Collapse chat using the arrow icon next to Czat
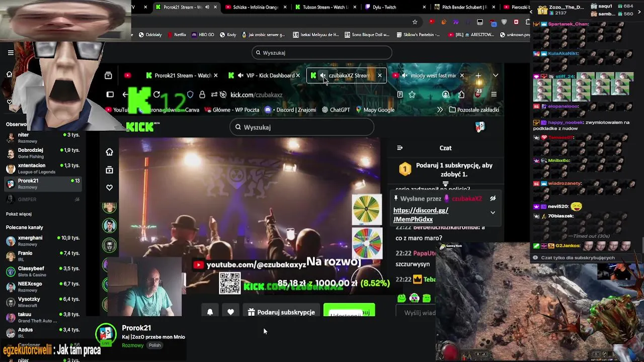The height and width of the screenshot is (362, 644). pos(399,148)
